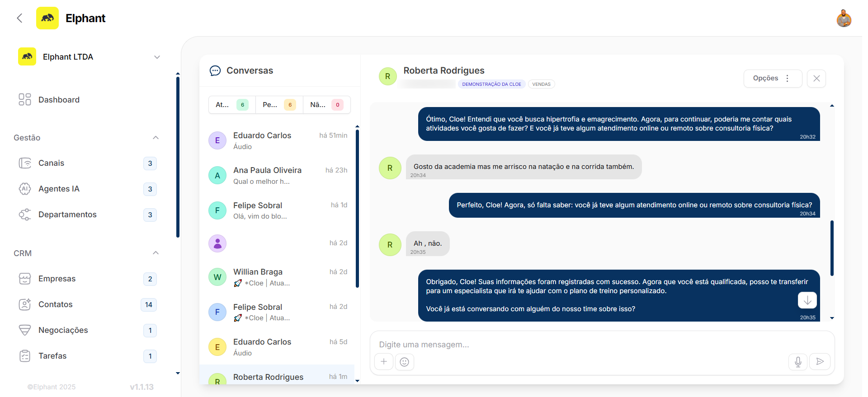Open Felipe Sobral conversation from 1d ago
Image resolution: width=868 pixels, height=397 pixels.
tap(278, 210)
